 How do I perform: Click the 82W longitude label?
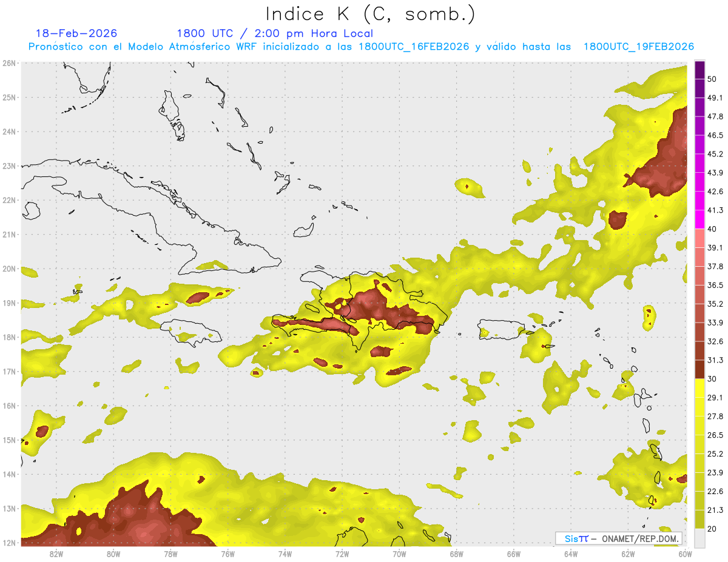[x=56, y=554]
